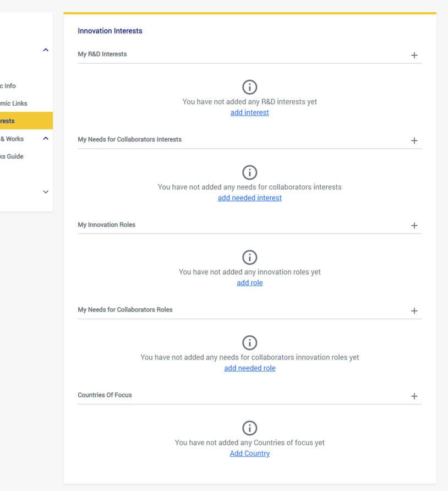Follow the 'add needed interest' link
This screenshot has height=491, width=448.
(249, 198)
